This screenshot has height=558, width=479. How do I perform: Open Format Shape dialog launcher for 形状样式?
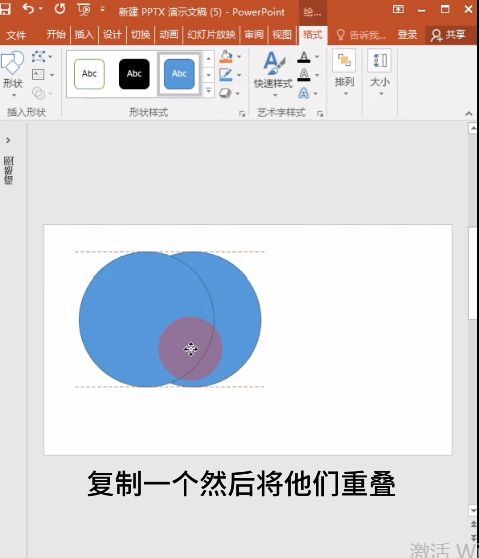click(x=242, y=114)
